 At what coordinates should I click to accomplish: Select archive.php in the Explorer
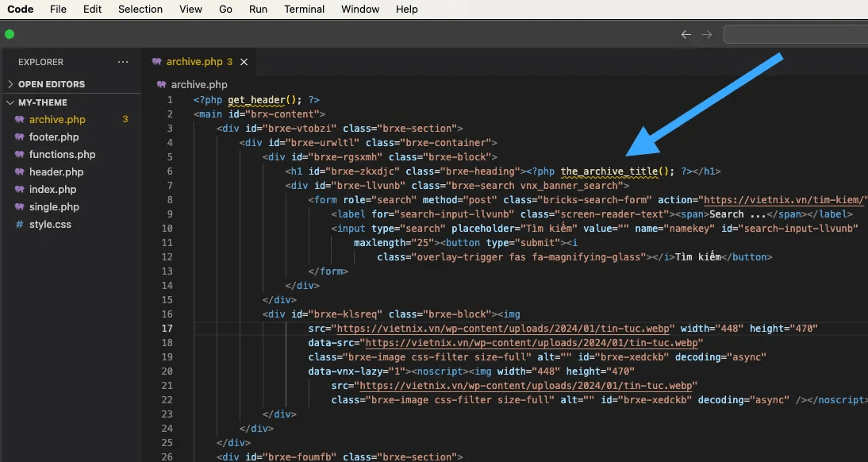(57, 120)
